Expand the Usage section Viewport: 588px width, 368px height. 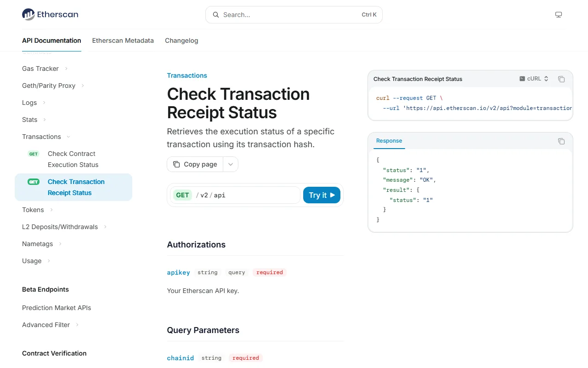[36, 261]
